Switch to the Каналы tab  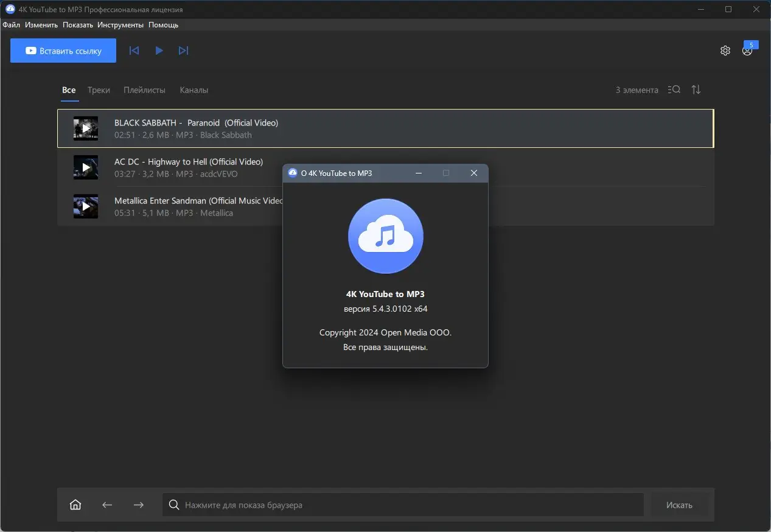194,90
